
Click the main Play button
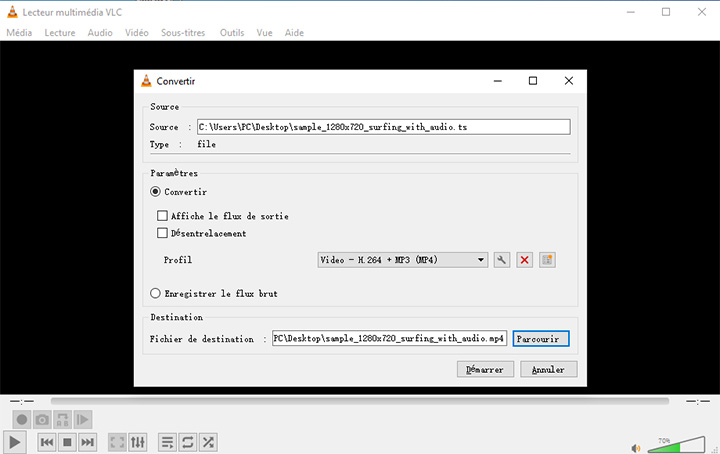coord(15,442)
